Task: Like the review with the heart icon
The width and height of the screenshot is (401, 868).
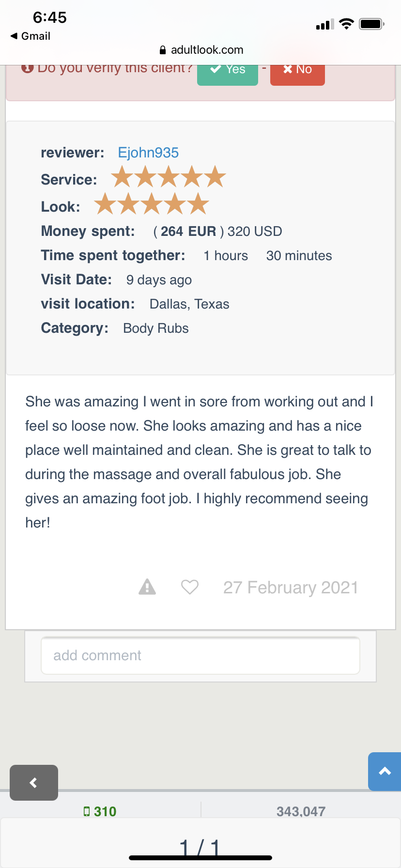Action: pos(189,587)
